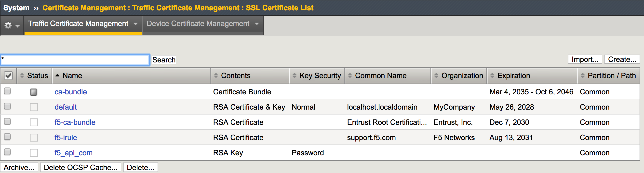
Task: Click the Search button
Action: (164, 60)
